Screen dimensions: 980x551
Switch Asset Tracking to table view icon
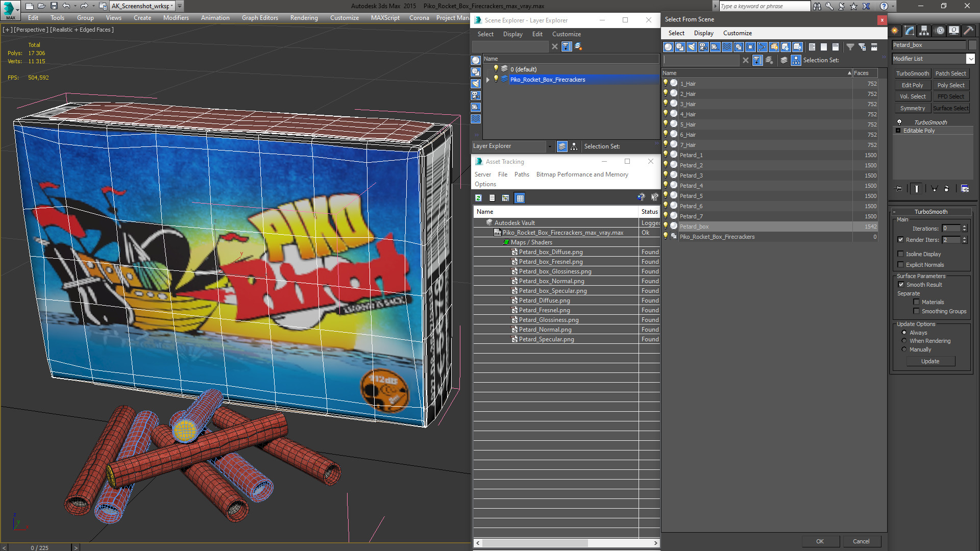[x=520, y=198]
